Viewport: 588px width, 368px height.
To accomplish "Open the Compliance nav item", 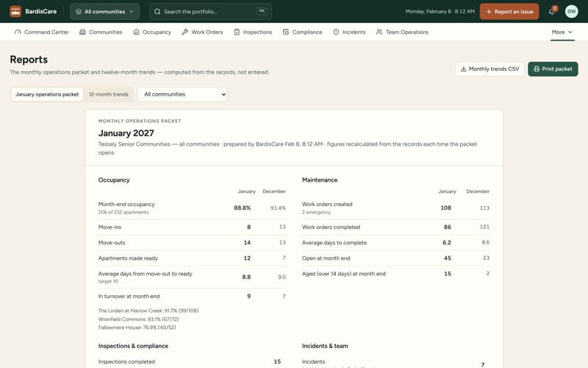I will (302, 32).
